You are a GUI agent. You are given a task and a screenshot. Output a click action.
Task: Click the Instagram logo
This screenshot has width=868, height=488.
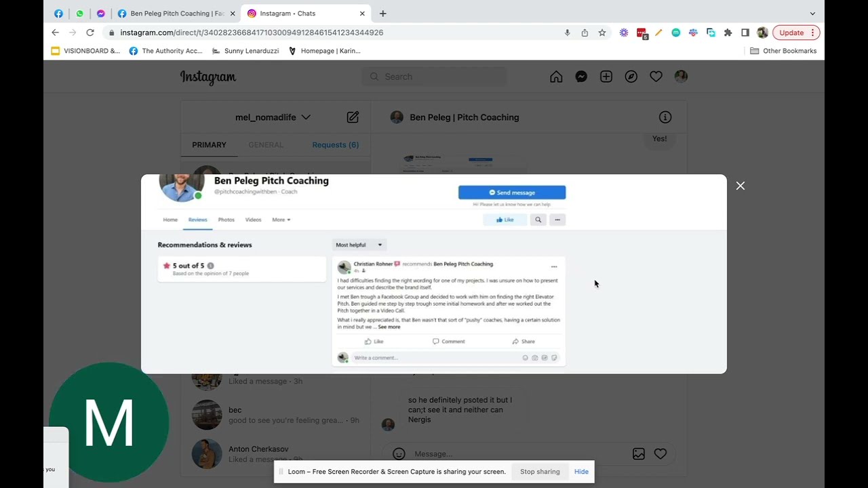click(208, 77)
